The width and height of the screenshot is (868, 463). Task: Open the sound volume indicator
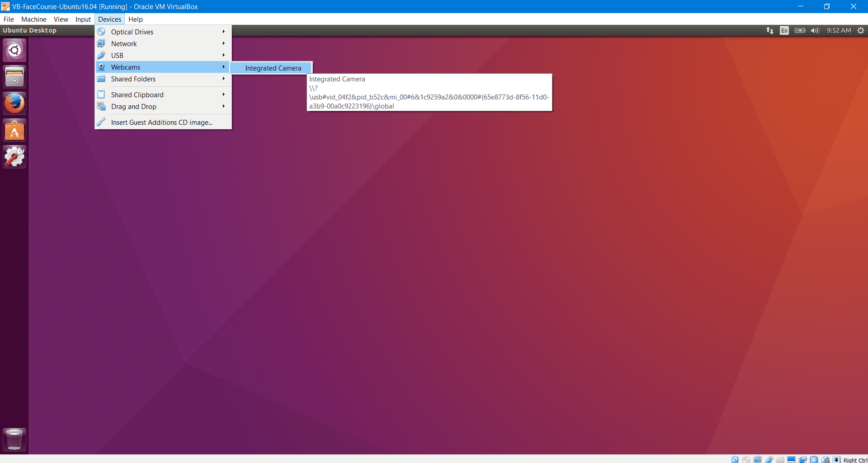point(815,30)
